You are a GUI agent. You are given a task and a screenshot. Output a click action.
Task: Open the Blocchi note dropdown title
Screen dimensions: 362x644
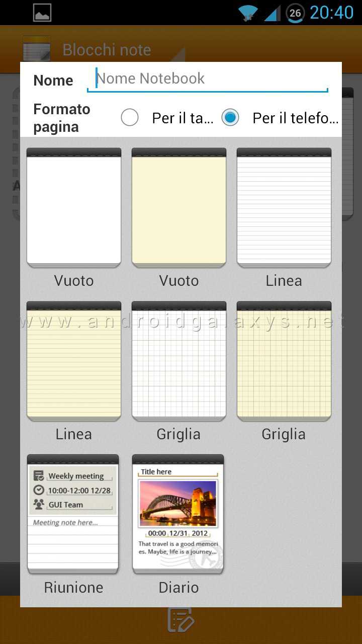pyautogui.click(x=107, y=50)
